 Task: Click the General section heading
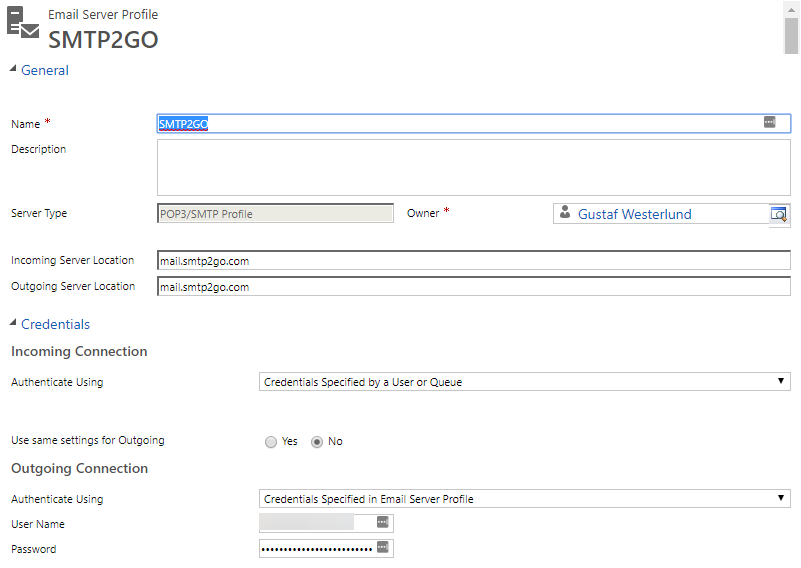45,70
